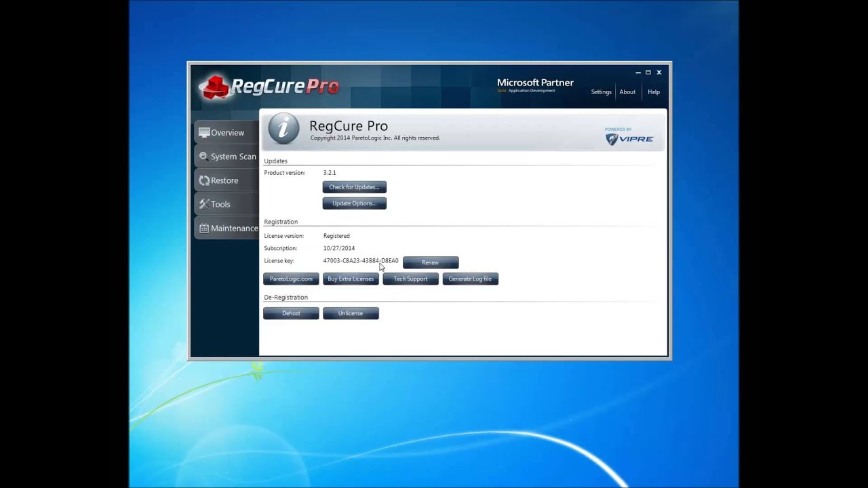
Task: Click the Restore circular arrow icon
Action: (x=204, y=180)
